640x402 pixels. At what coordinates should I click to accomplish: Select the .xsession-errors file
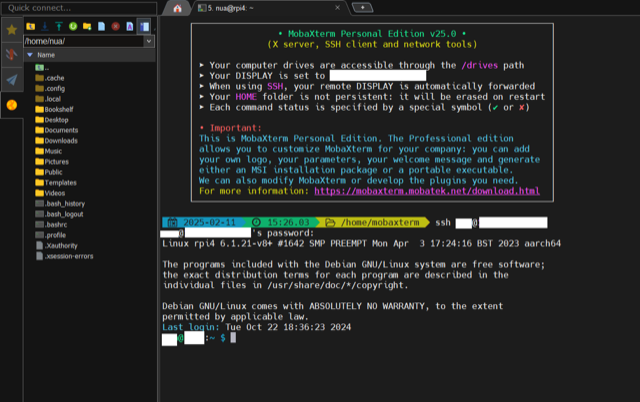pyautogui.click(x=64, y=256)
